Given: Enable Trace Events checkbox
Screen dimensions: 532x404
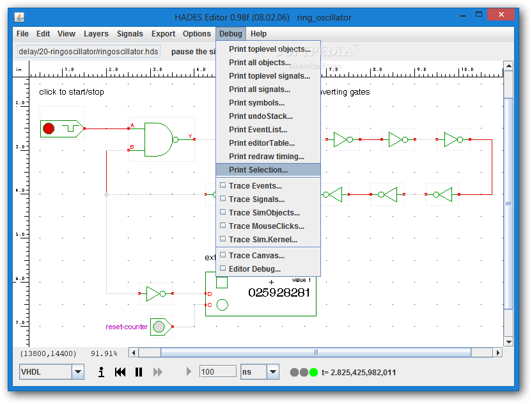Looking at the screenshot, I should (223, 185).
